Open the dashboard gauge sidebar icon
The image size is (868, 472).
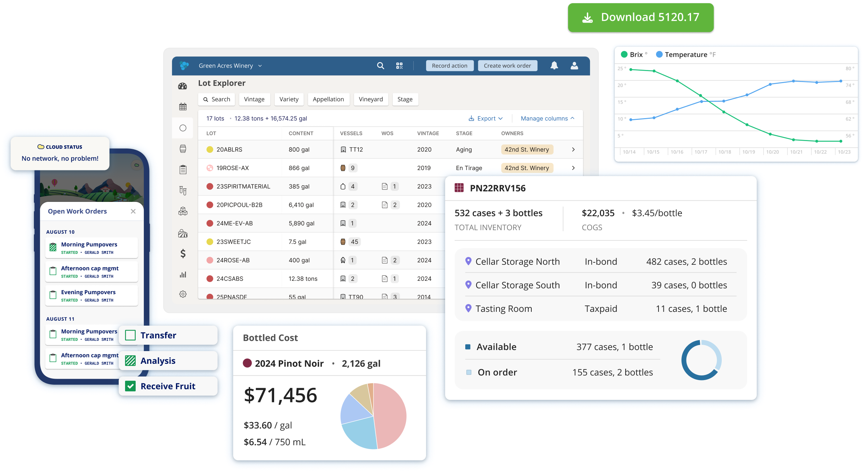click(x=183, y=86)
